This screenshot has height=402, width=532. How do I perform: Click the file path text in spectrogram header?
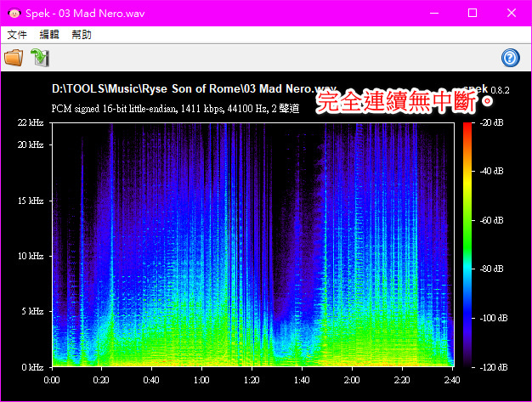[x=194, y=89]
